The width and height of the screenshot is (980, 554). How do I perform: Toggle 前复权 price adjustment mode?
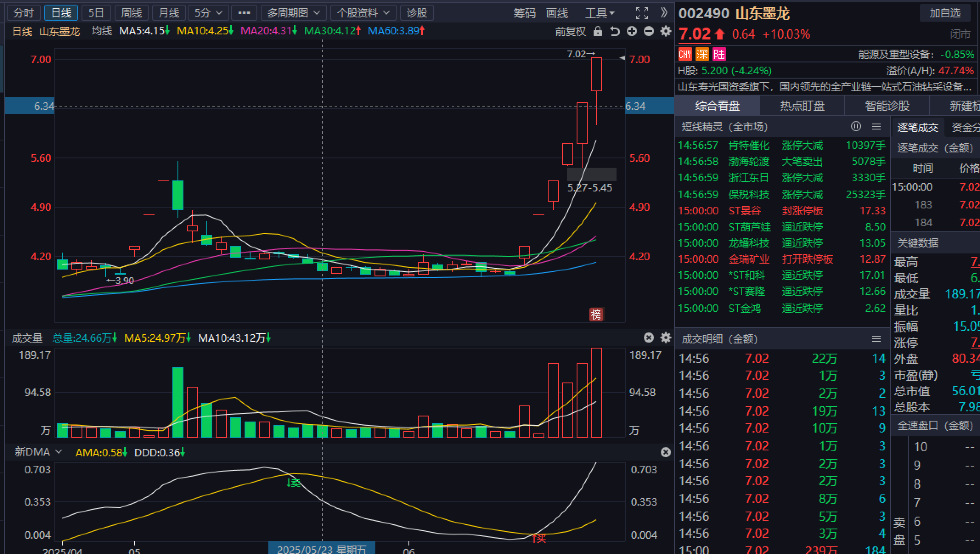570,31
